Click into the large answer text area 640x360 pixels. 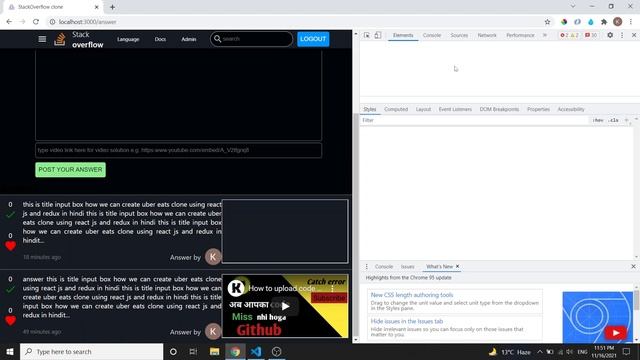coord(178,95)
